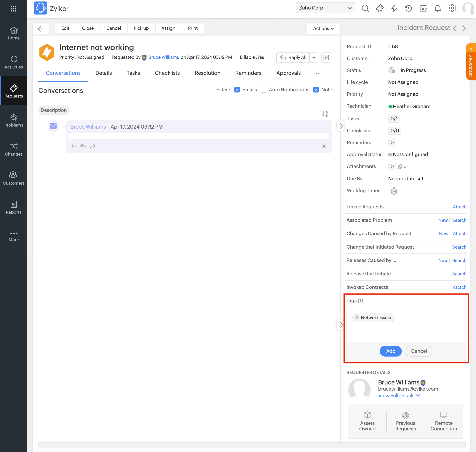
Task: Click the conversation sort order icon
Action: tap(325, 114)
